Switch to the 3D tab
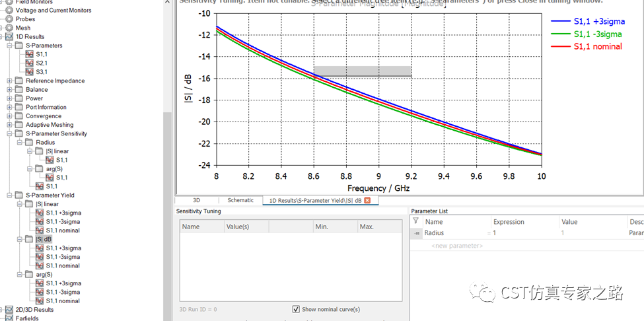 (x=196, y=200)
